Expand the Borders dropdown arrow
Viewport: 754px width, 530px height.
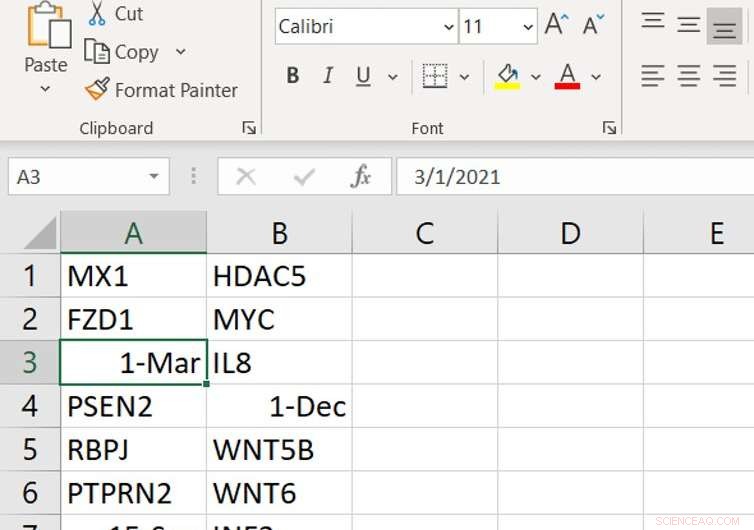coord(464,76)
